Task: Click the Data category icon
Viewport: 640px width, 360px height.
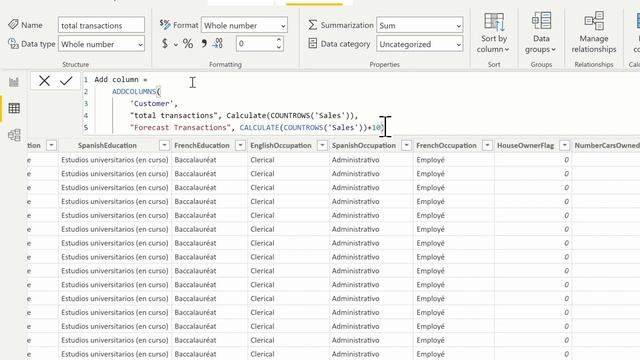Action: [x=313, y=43]
